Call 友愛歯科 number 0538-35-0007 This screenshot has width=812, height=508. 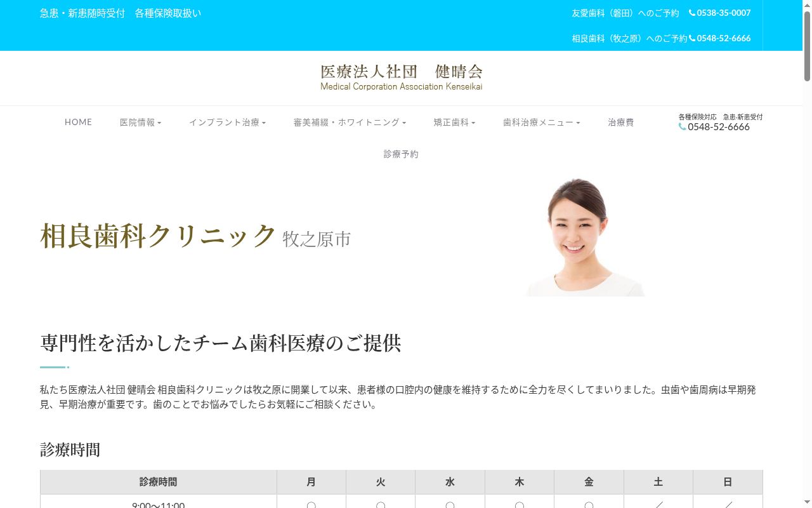[x=724, y=13]
